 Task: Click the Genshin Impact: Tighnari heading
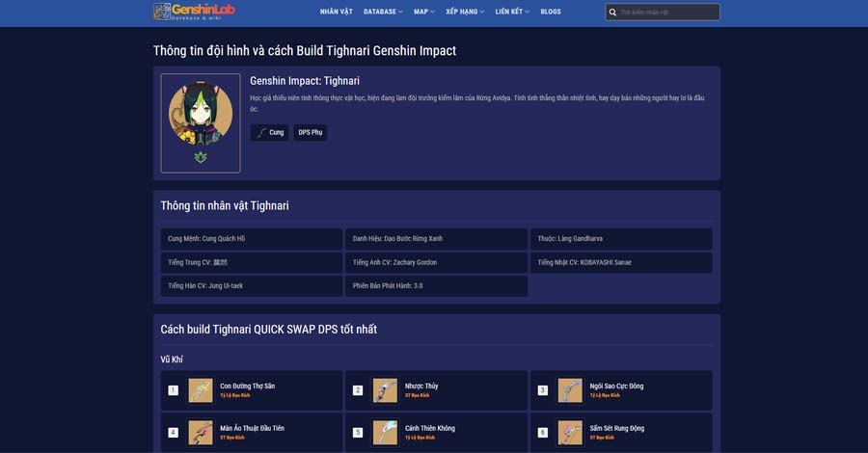tap(305, 81)
